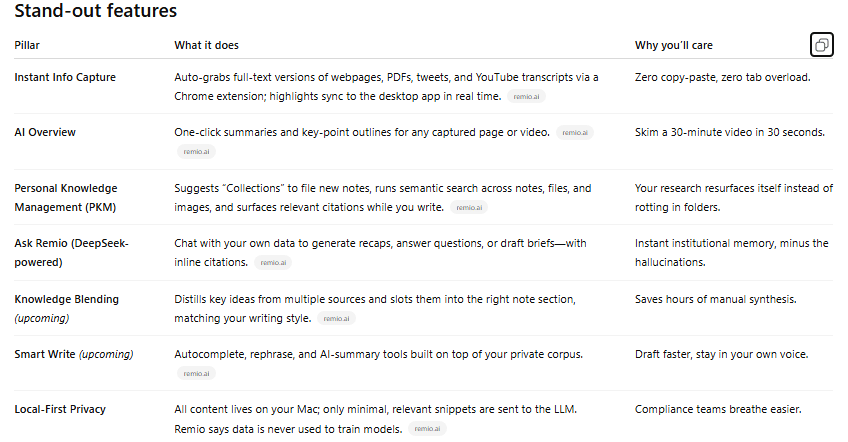
Task: Select the "Ask Remio (DeepSeek-powered)" label
Action: 71,253
